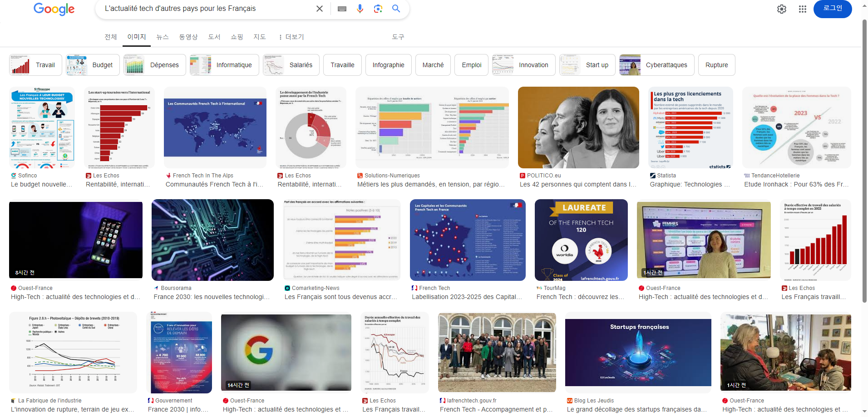Switch to the 뉴스 tab
Viewport: 868px width, 417px height.
click(x=163, y=37)
